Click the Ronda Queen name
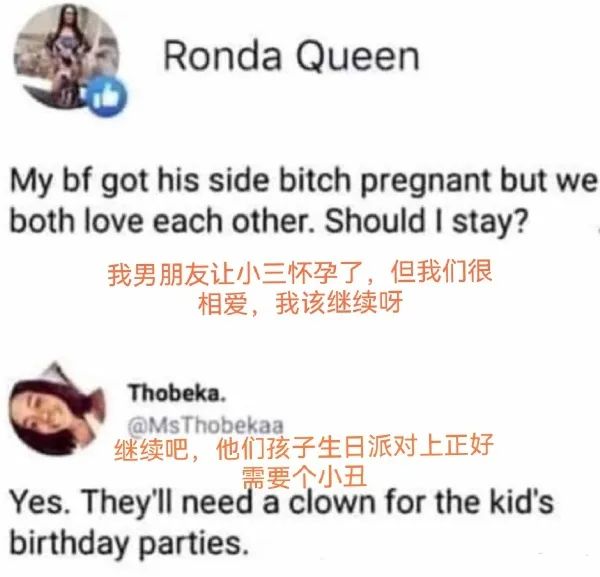Screen dimensions: 600x577 [x=292, y=56]
